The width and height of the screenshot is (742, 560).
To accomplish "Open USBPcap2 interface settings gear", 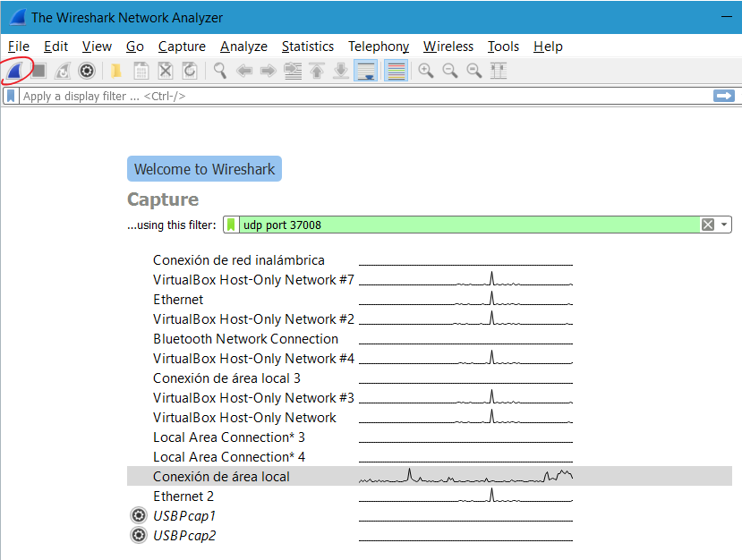I will (139, 535).
